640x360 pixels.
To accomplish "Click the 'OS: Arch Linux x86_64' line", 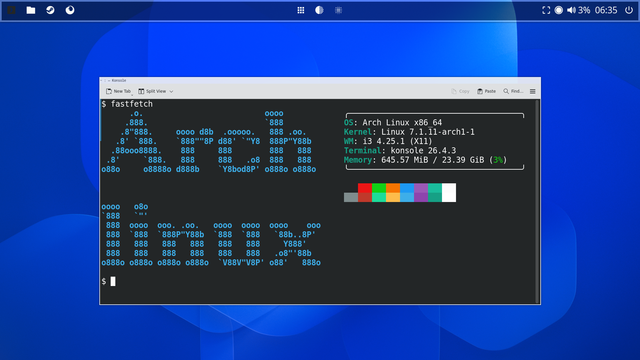I will coord(393,122).
